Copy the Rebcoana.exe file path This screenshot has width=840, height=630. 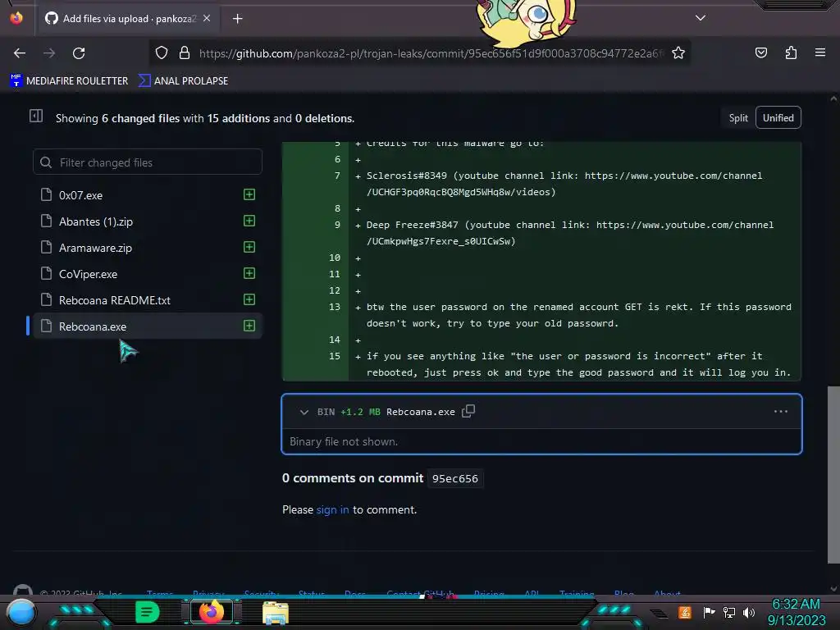tap(468, 411)
